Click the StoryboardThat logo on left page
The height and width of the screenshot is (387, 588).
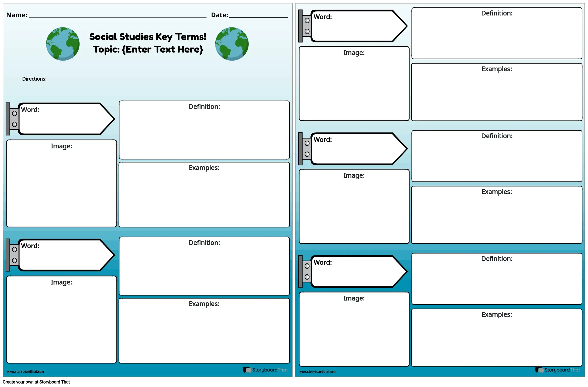[x=266, y=370]
